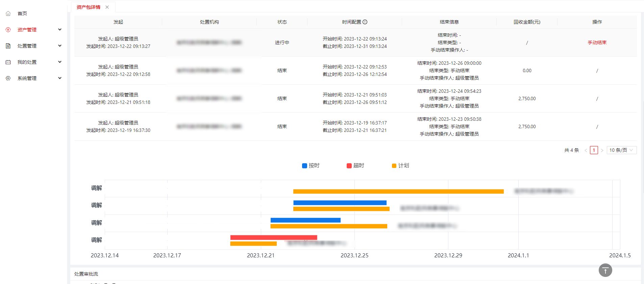The width and height of the screenshot is (644, 284).
Task: Click the 时间配置 info icon
Action: pyautogui.click(x=365, y=22)
